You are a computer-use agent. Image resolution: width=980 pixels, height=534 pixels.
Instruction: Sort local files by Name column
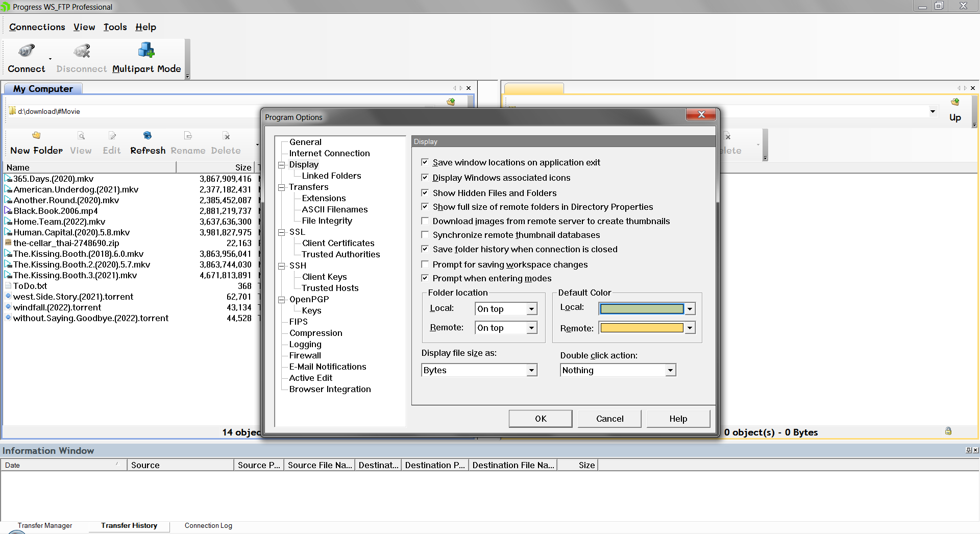coord(90,167)
